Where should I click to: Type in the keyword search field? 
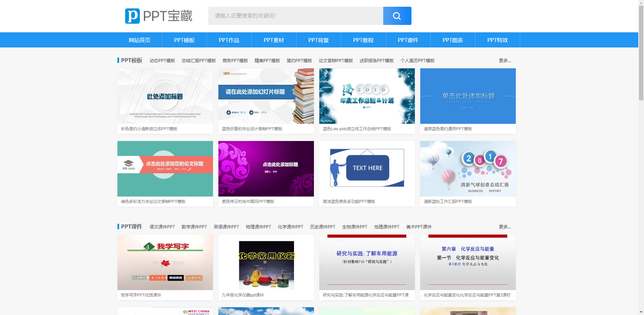(x=295, y=16)
